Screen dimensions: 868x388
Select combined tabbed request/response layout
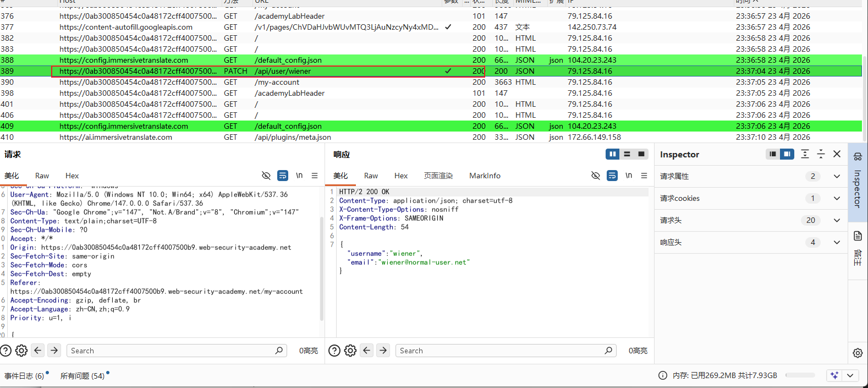click(641, 154)
